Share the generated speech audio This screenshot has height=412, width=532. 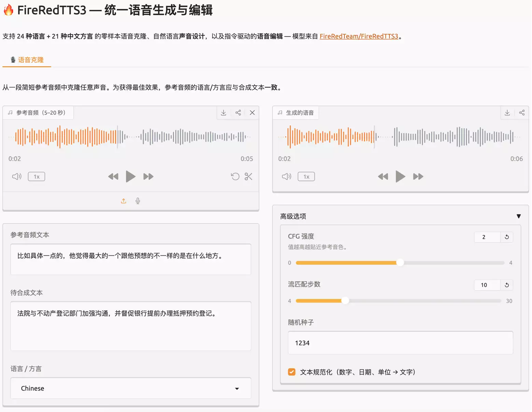click(522, 113)
